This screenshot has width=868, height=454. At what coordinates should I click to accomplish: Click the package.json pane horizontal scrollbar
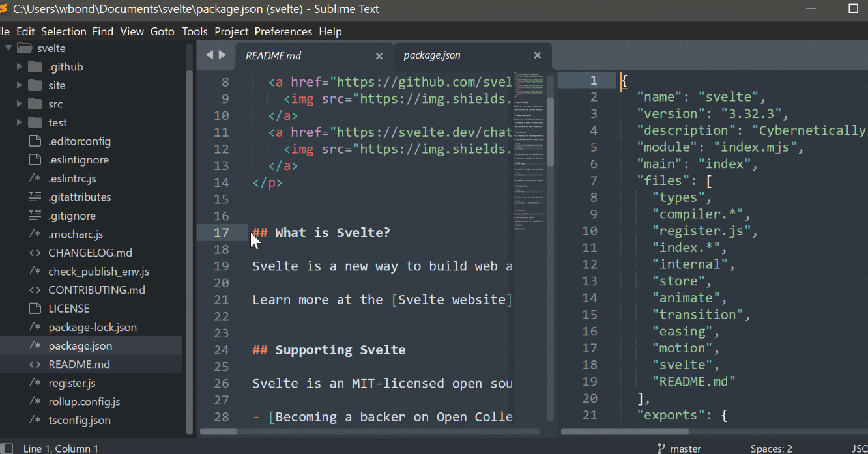point(625,431)
